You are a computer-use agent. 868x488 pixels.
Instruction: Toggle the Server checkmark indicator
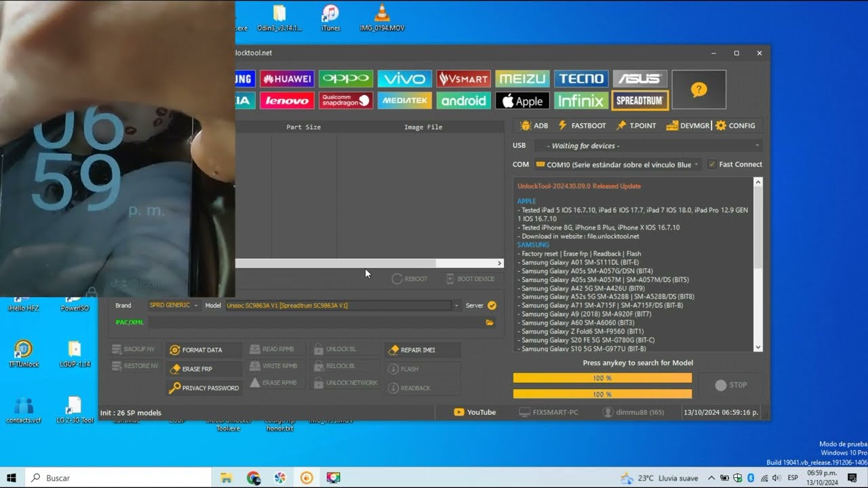[492, 306]
